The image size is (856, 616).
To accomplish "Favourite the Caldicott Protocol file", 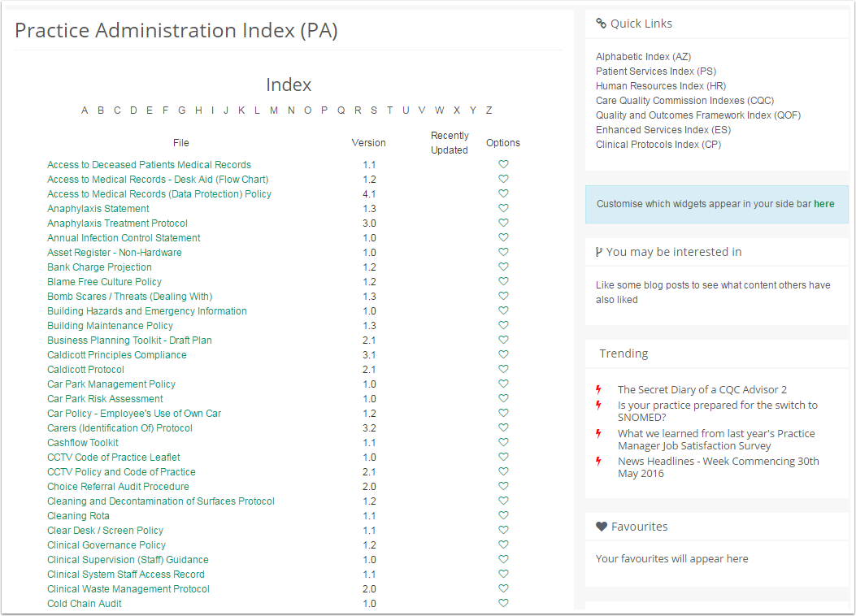I will [503, 370].
